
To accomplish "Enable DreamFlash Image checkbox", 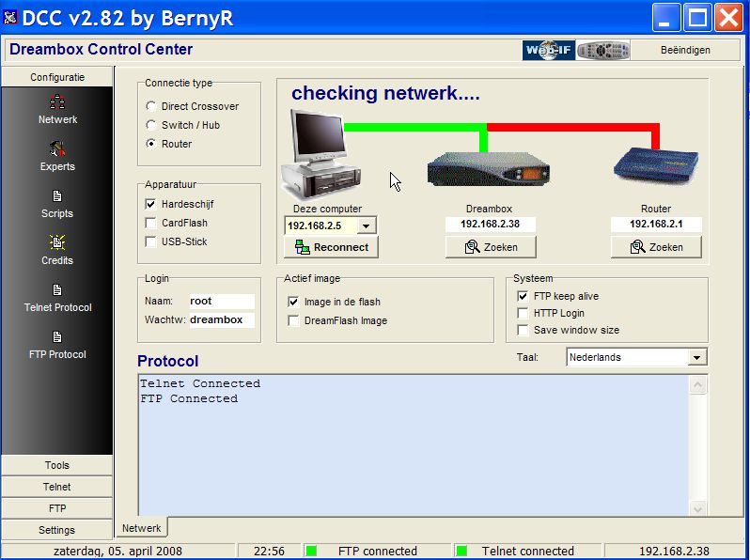I will coord(293,320).
